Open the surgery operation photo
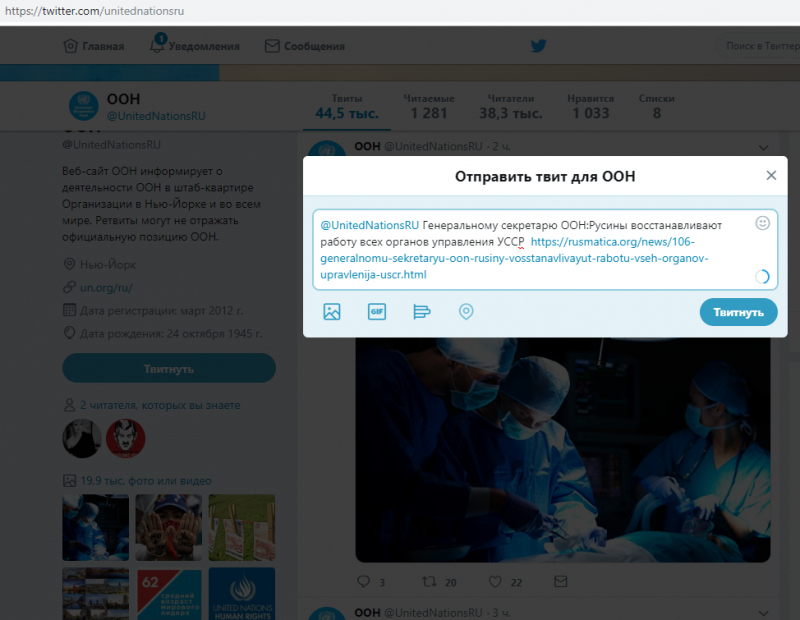Screen dimensions: 800x620 [563, 449]
